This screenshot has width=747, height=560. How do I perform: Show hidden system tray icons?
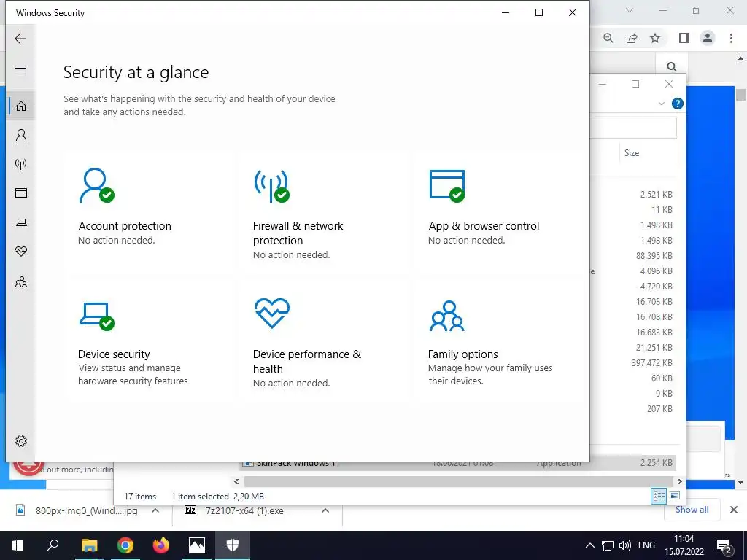click(589, 545)
